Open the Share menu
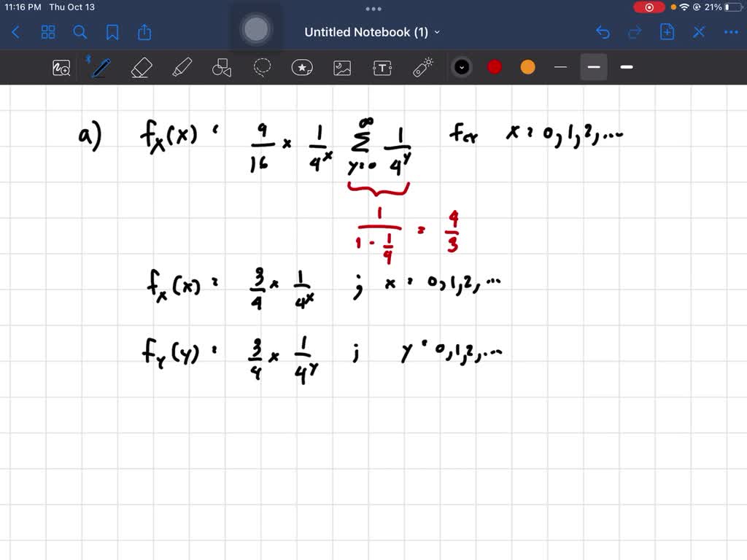The image size is (747, 560). 144,32
